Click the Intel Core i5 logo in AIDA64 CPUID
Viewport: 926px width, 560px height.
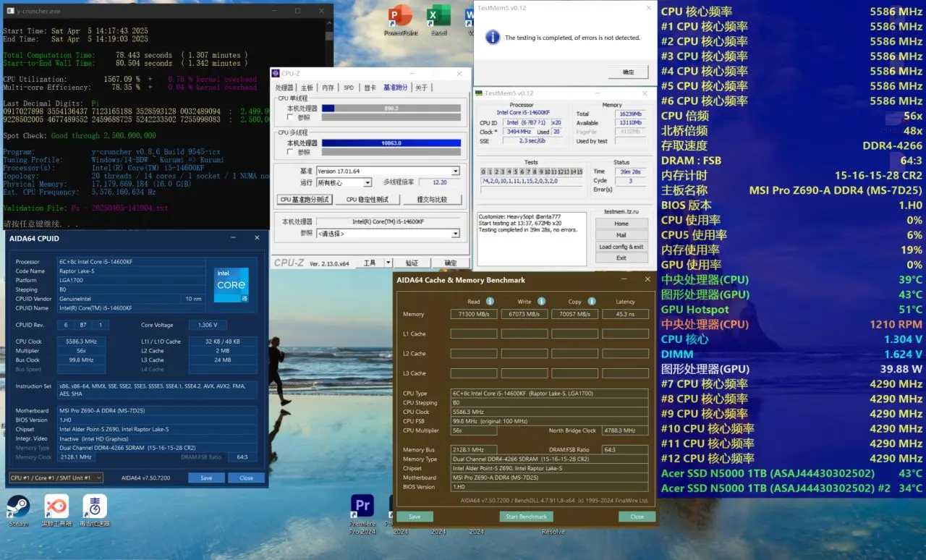[x=231, y=285]
